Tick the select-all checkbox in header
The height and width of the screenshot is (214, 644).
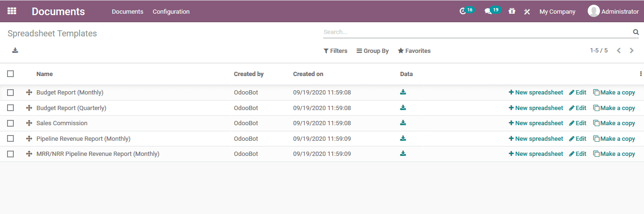tap(10, 74)
